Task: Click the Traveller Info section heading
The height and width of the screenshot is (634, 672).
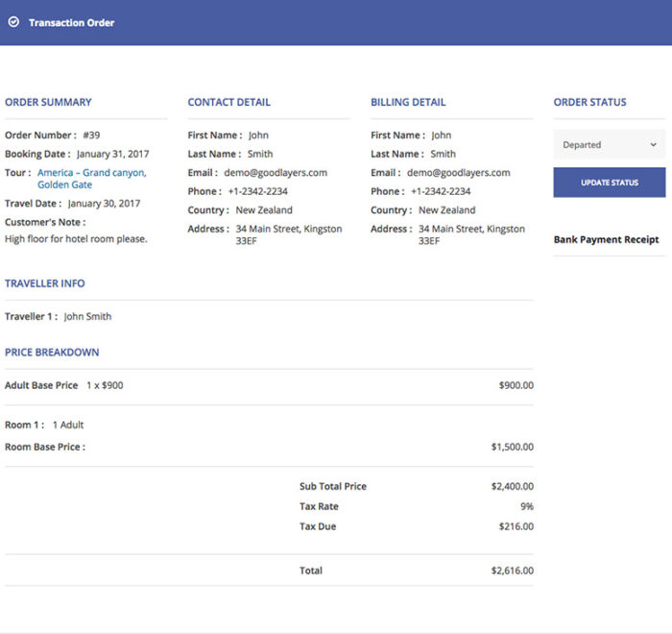Action: pyautogui.click(x=44, y=283)
